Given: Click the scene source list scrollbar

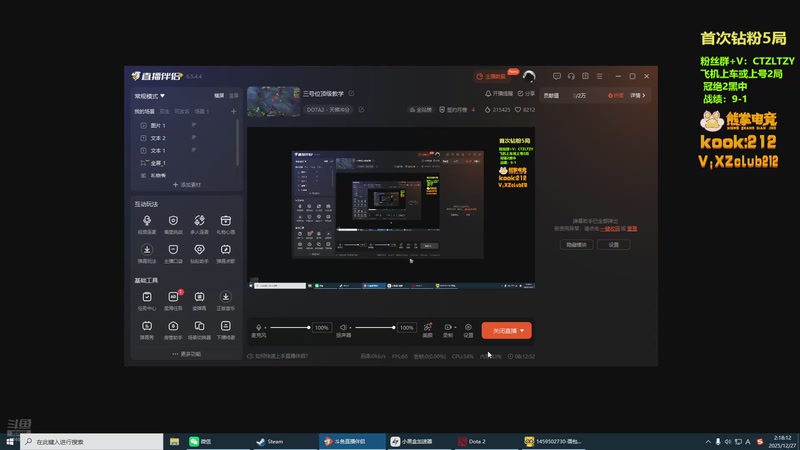Looking at the screenshot, I should [237, 143].
